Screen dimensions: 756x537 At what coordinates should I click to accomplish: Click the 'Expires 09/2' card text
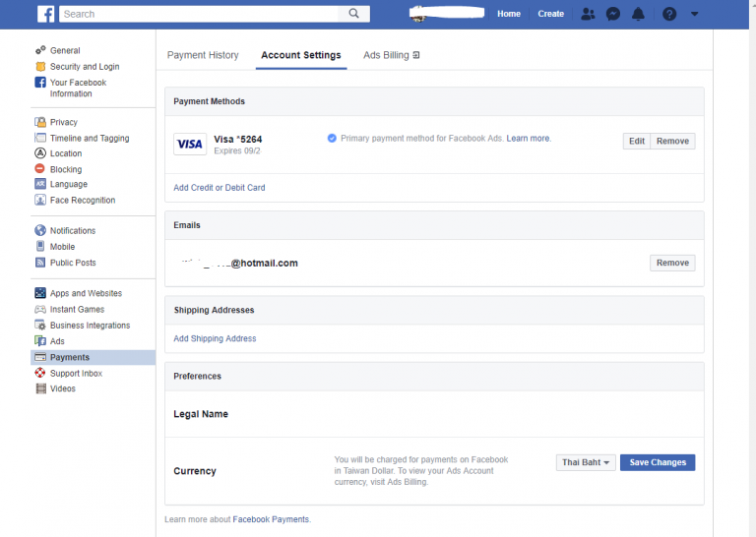pos(237,150)
